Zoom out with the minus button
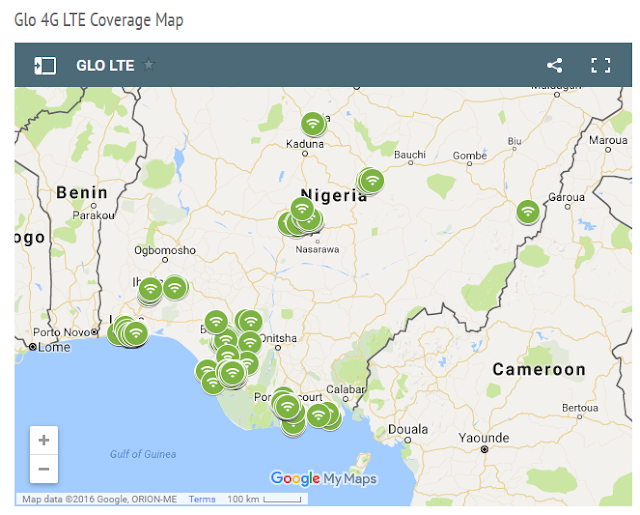 [x=44, y=468]
